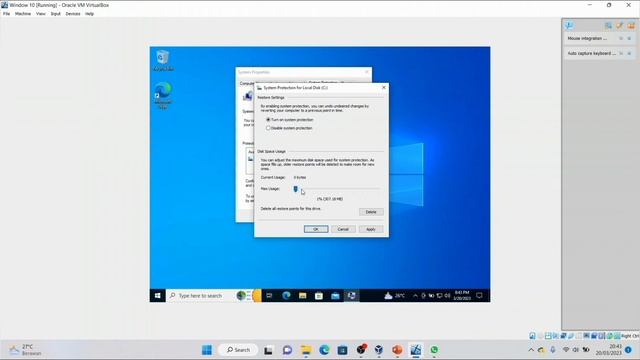Click host clock showing 20:43

tap(608, 350)
